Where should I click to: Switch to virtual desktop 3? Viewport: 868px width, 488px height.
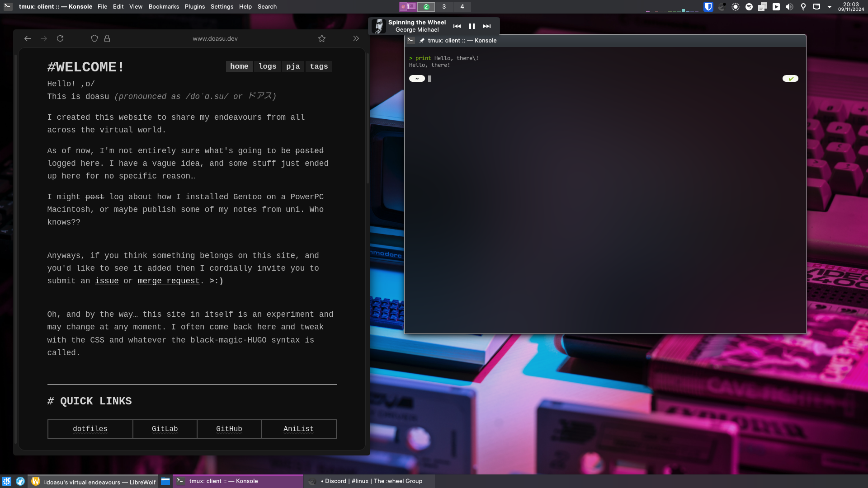point(444,7)
